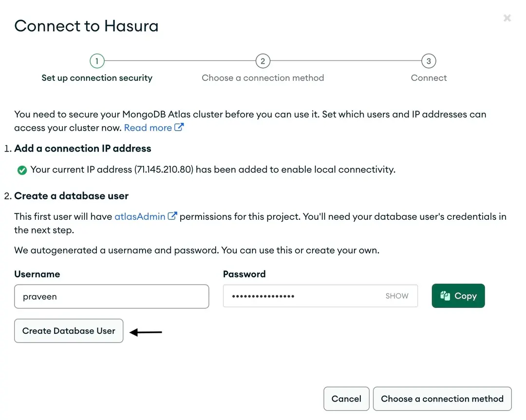Click the step 3 circle indicator

click(429, 61)
